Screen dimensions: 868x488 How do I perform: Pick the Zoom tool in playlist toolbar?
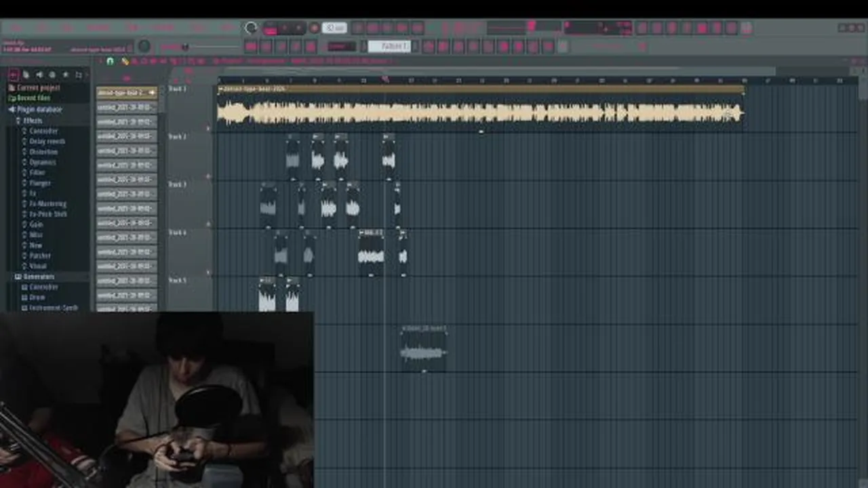click(192, 61)
